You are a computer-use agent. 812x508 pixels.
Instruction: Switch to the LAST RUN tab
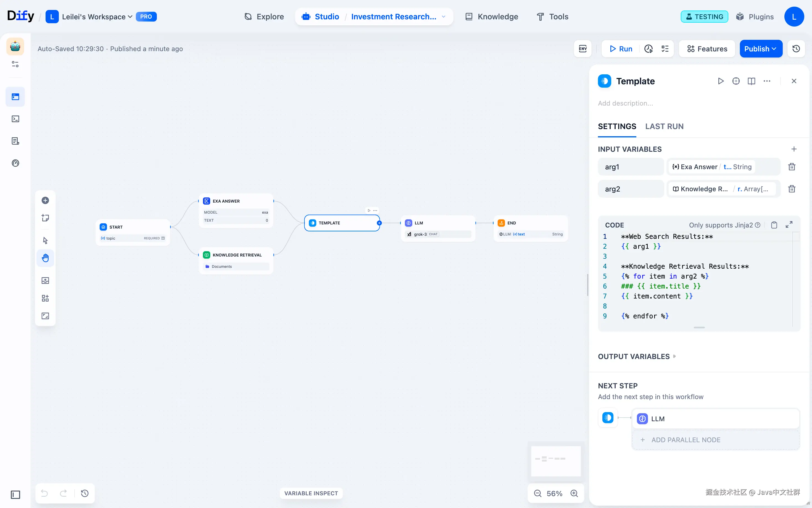(664, 126)
